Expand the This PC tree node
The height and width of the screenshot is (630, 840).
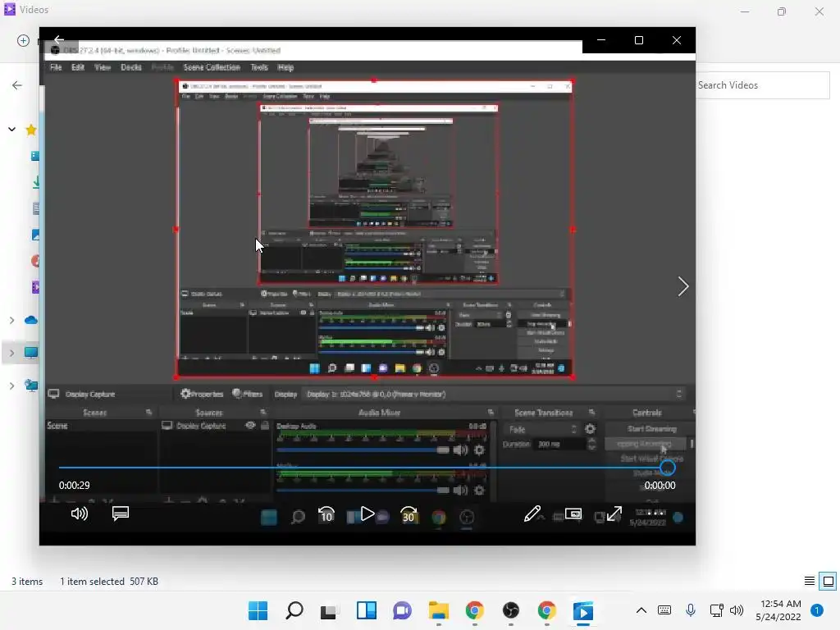11,353
